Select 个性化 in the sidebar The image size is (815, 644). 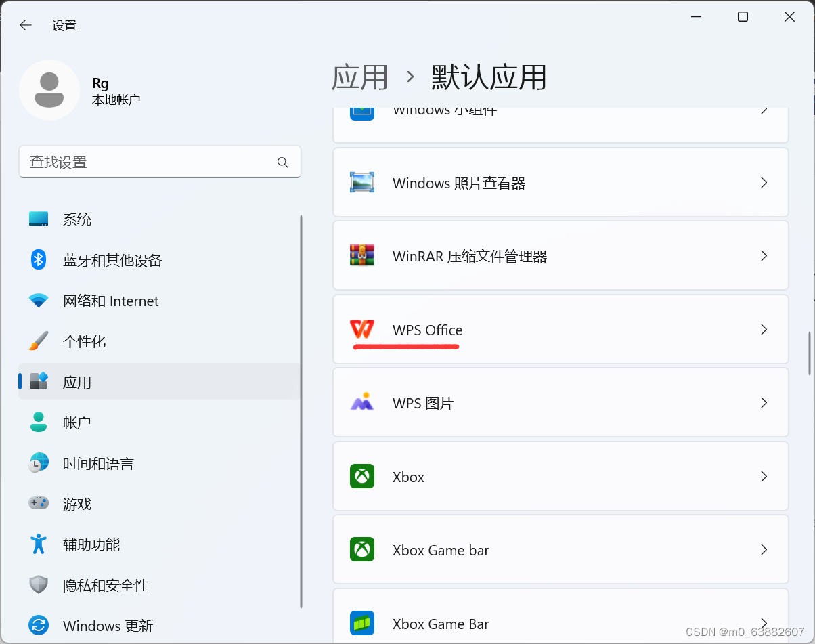(x=160, y=341)
